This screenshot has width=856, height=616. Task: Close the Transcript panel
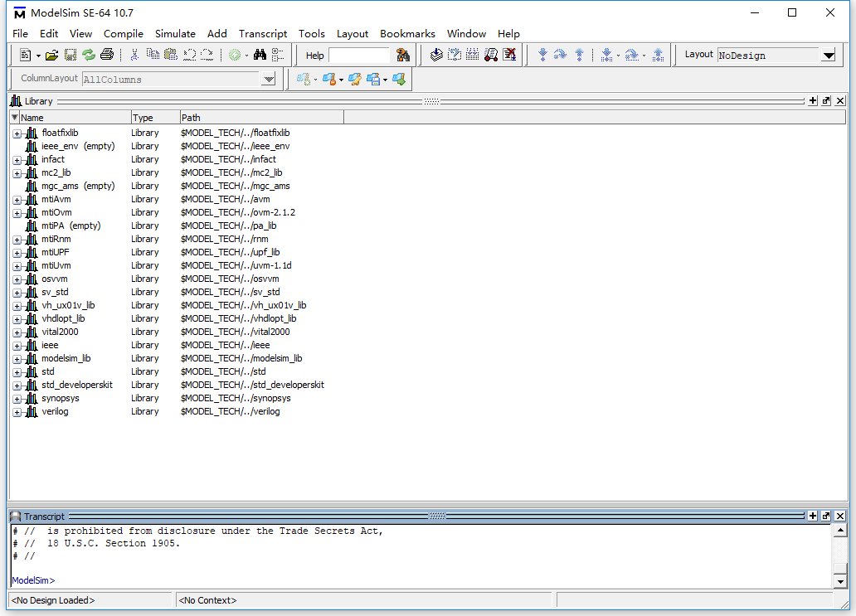tap(840, 517)
